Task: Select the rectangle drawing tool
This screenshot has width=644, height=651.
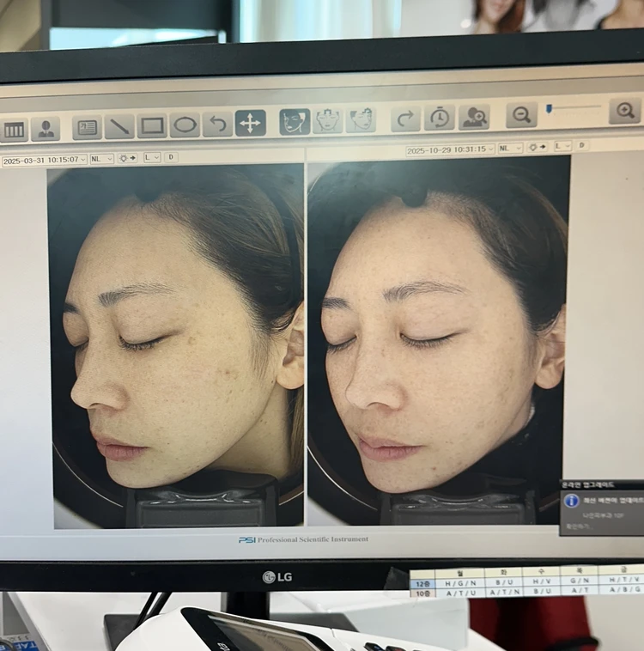Action: click(x=152, y=125)
